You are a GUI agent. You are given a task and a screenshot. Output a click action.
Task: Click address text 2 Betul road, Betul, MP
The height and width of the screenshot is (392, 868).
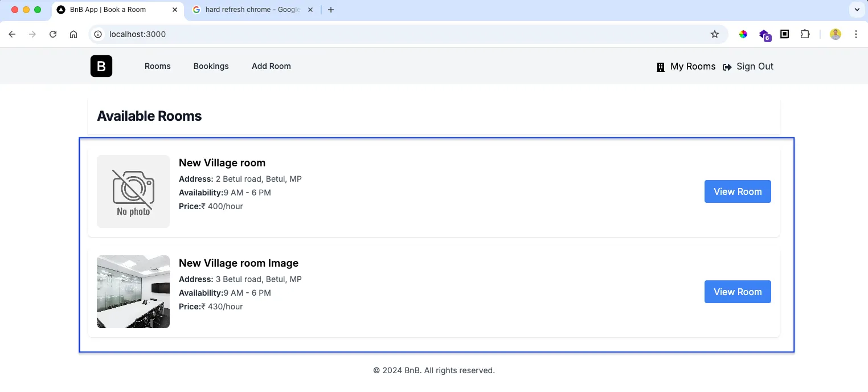[x=259, y=179]
